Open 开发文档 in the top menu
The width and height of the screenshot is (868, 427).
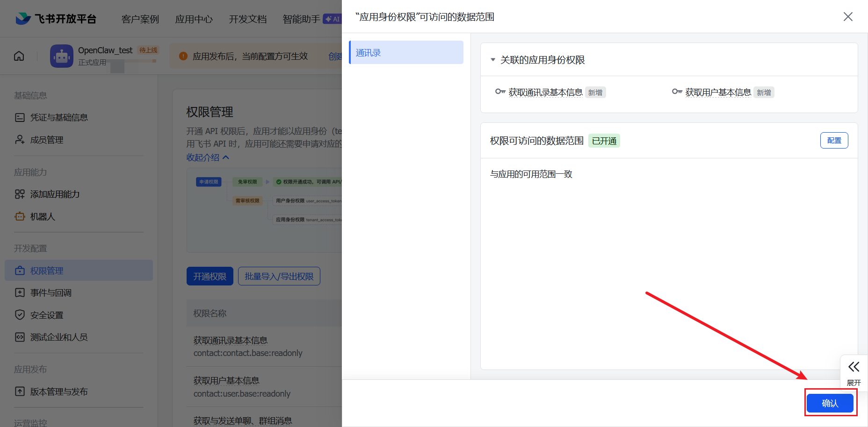coord(247,19)
